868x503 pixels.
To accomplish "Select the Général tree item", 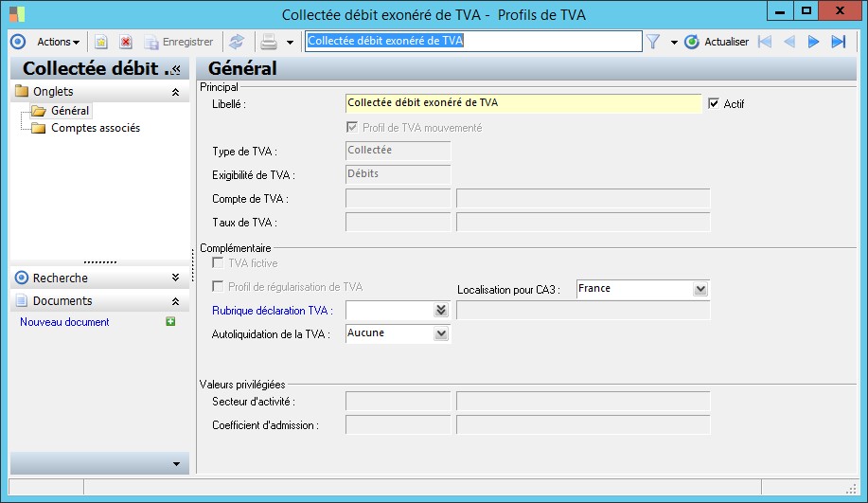I will point(70,111).
